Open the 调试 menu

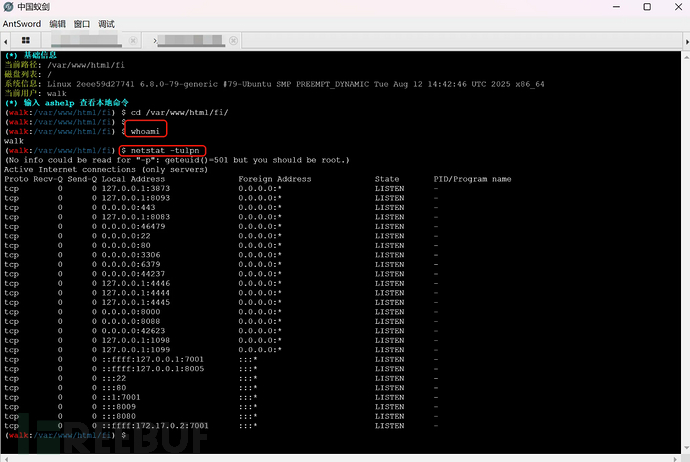pyautogui.click(x=106, y=24)
